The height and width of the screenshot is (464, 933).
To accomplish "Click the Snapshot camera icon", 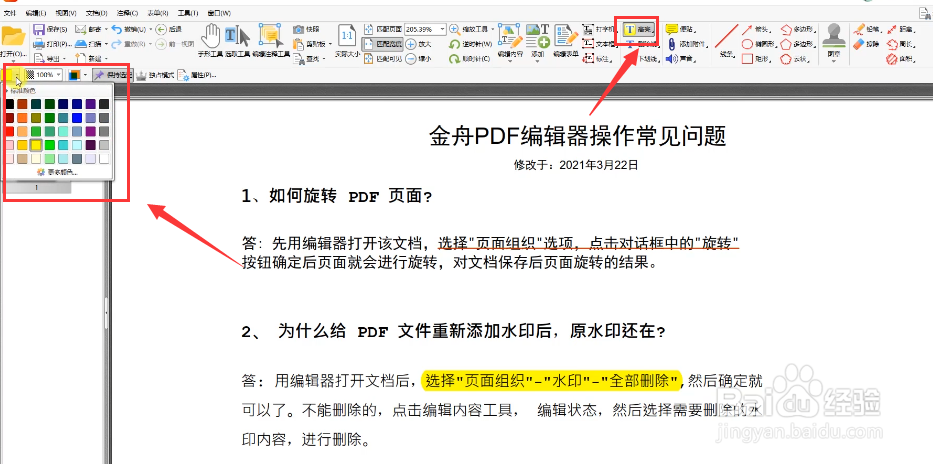I will (x=299, y=29).
